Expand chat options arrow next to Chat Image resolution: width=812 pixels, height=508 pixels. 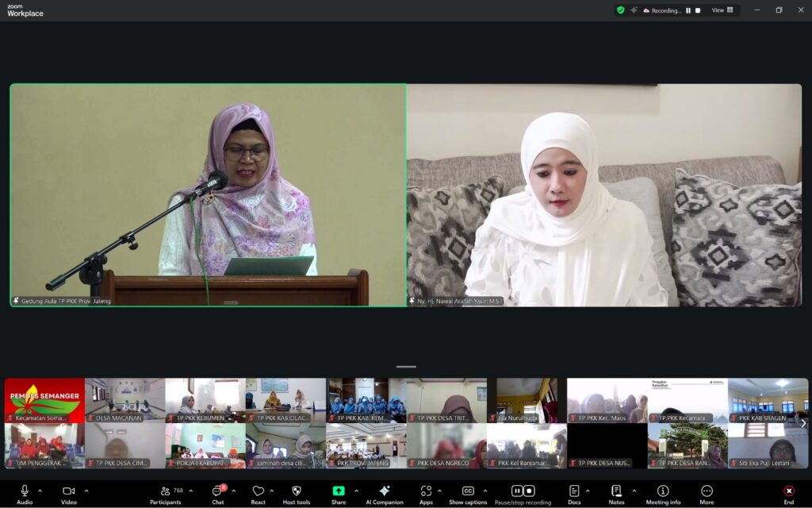pos(234,491)
